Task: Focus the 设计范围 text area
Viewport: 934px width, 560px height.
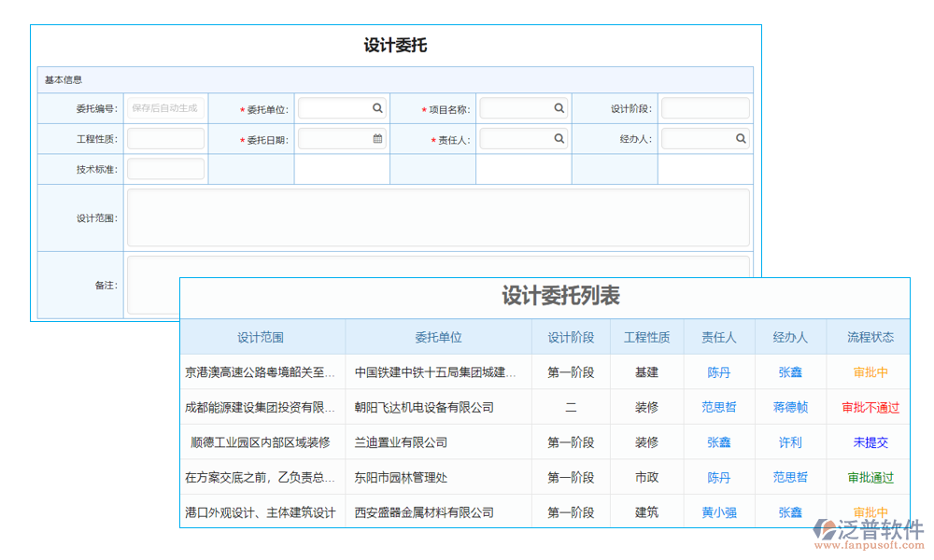Action: point(439,215)
